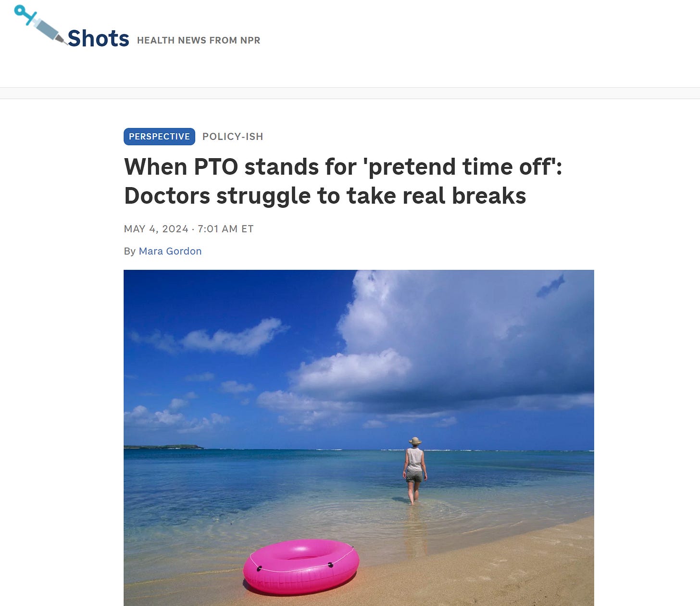700x606 pixels.
Task: Click the sandy beach area of photo
Action: click(481, 572)
